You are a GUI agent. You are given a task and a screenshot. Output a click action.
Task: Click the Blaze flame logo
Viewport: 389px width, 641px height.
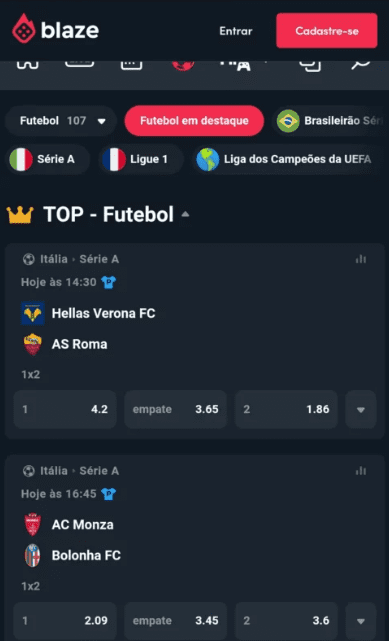tap(24, 29)
